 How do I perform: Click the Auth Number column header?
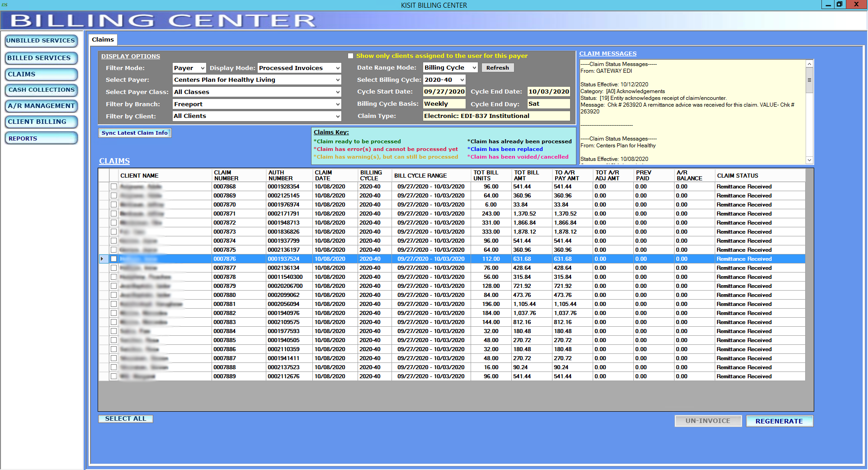(289, 175)
